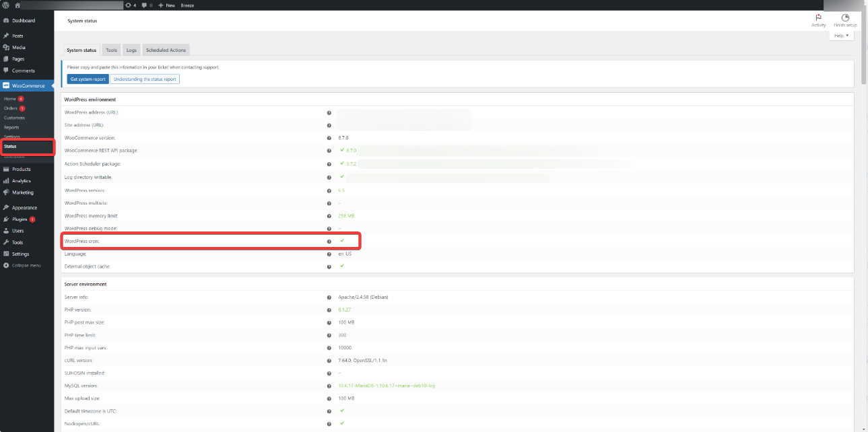Click the Analytics bar chart icon in the sidebar
This screenshot has width=868, height=432.
pos(6,180)
